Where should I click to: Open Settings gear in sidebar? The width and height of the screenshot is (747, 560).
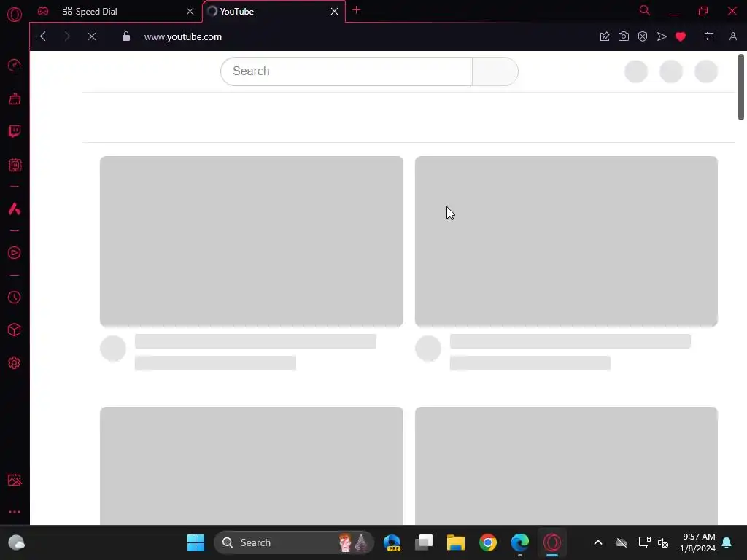(x=15, y=363)
